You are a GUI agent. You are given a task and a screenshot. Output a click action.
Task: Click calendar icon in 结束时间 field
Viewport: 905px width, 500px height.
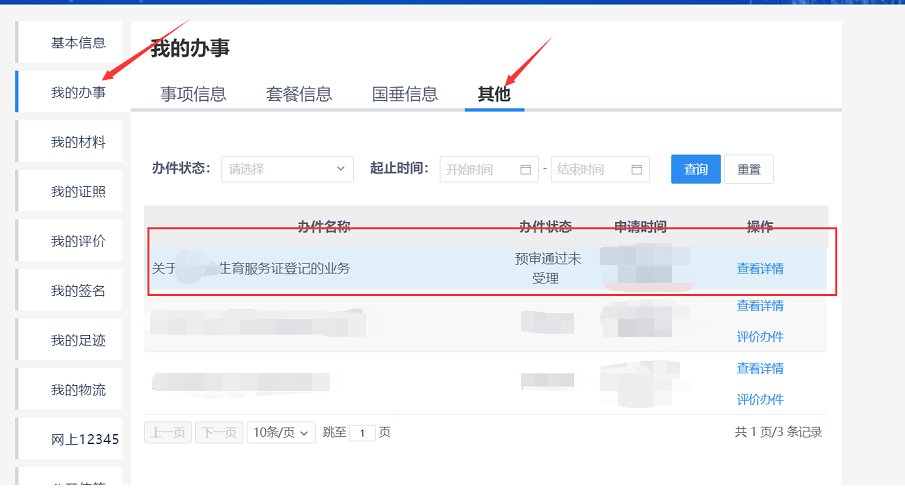tap(636, 170)
